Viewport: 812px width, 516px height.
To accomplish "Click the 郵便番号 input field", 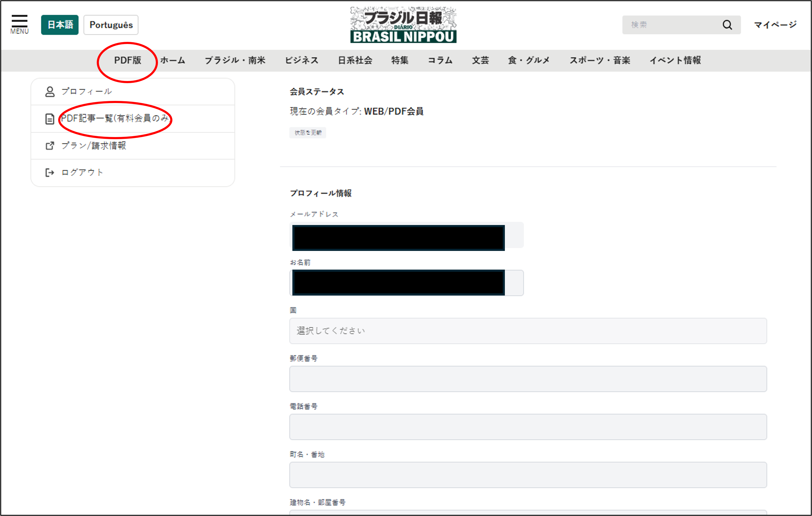I will 528,379.
